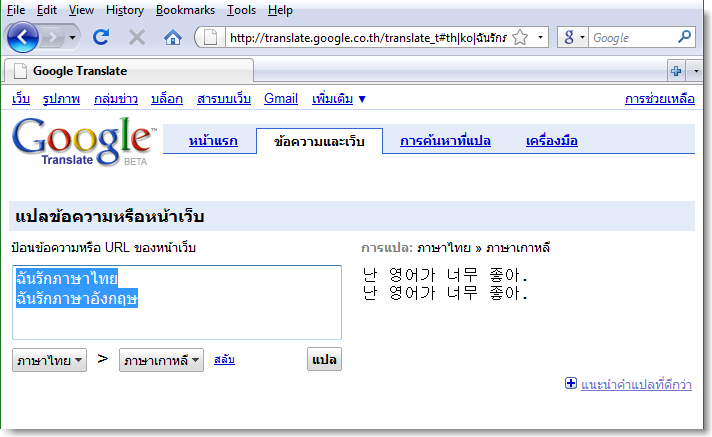
Task: Follow the กลุ่มข่าว link
Action: tap(116, 99)
